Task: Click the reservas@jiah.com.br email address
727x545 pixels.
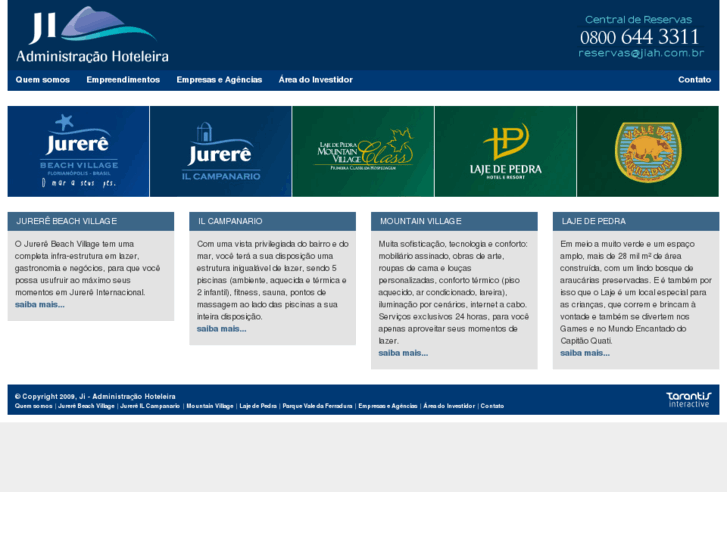Action: (x=641, y=53)
